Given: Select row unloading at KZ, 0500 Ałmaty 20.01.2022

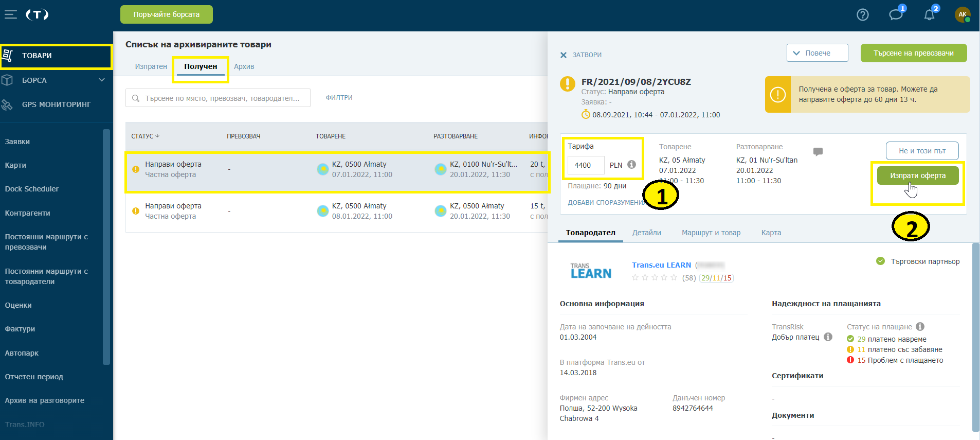Looking at the screenshot, I should pyautogui.click(x=336, y=212).
